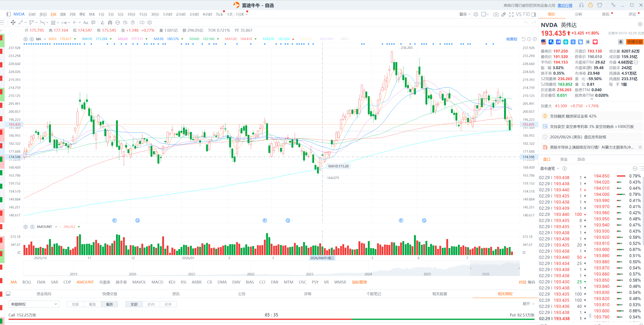The image size is (644, 325).
Task: Toggle the left sidebar panel icon
Action: click(x=9, y=14)
